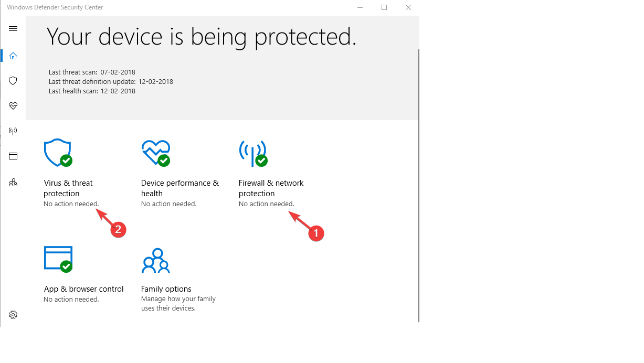Open the Family options text link
Screen dimensions: 644x363
click(166, 289)
